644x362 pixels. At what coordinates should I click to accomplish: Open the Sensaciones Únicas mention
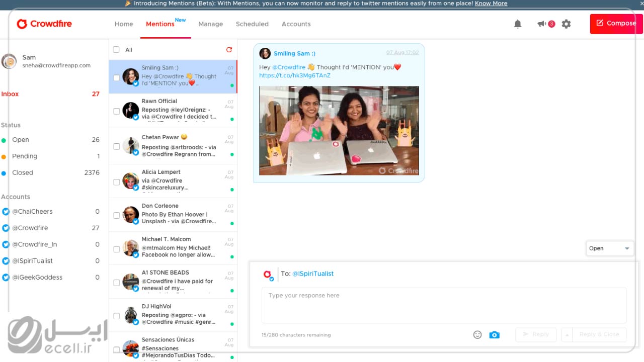[x=173, y=347]
